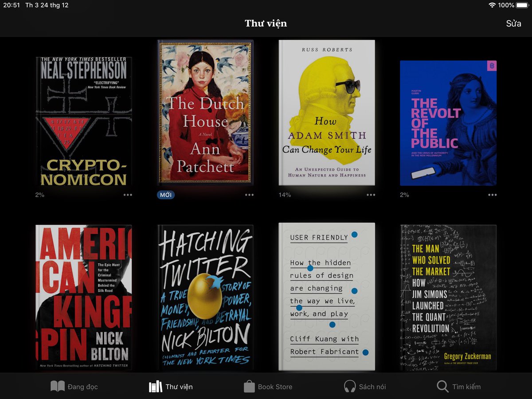532x399 pixels.
Task: Switch to Book Store tab label
Action: [275, 387]
